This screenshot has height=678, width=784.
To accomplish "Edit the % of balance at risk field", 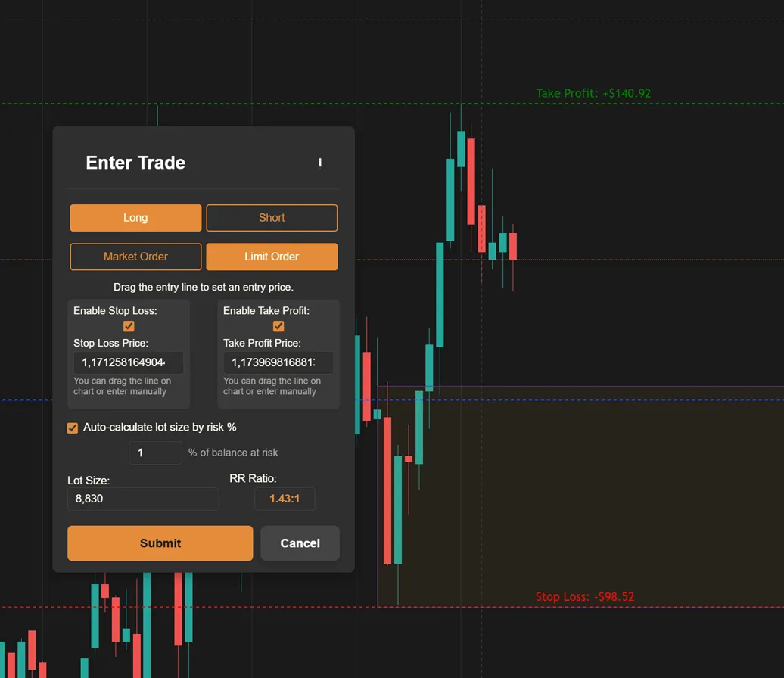I will click(155, 453).
